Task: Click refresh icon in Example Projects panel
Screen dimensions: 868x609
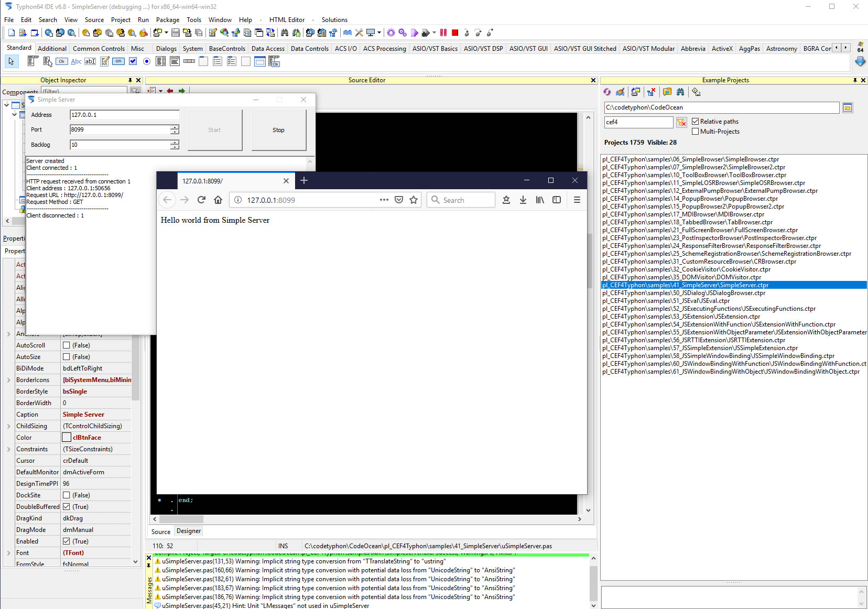Action: pos(607,92)
